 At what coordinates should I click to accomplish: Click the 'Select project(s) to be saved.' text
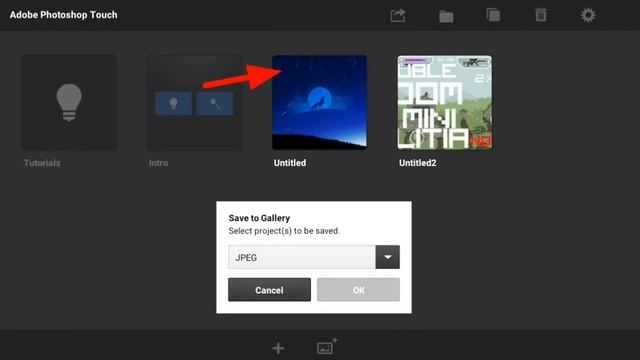click(284, 231)
